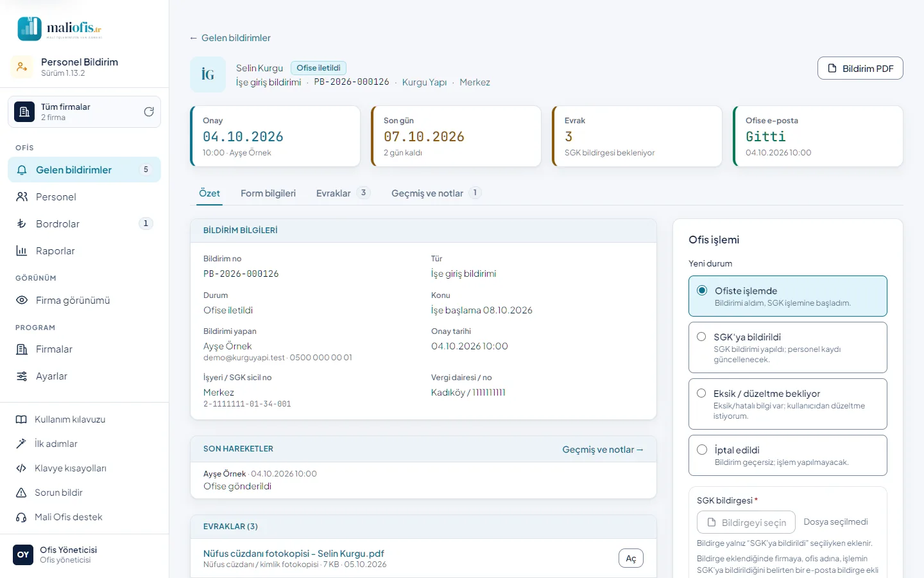Click the refresh icon beside Tüm firmalar
Screen dimensions: 924x578
coord(149,112)
